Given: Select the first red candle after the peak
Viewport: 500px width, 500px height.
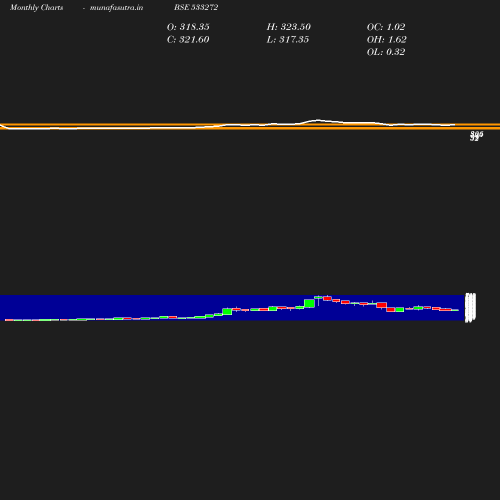Looking at the screenshot, I should point(327,298).
